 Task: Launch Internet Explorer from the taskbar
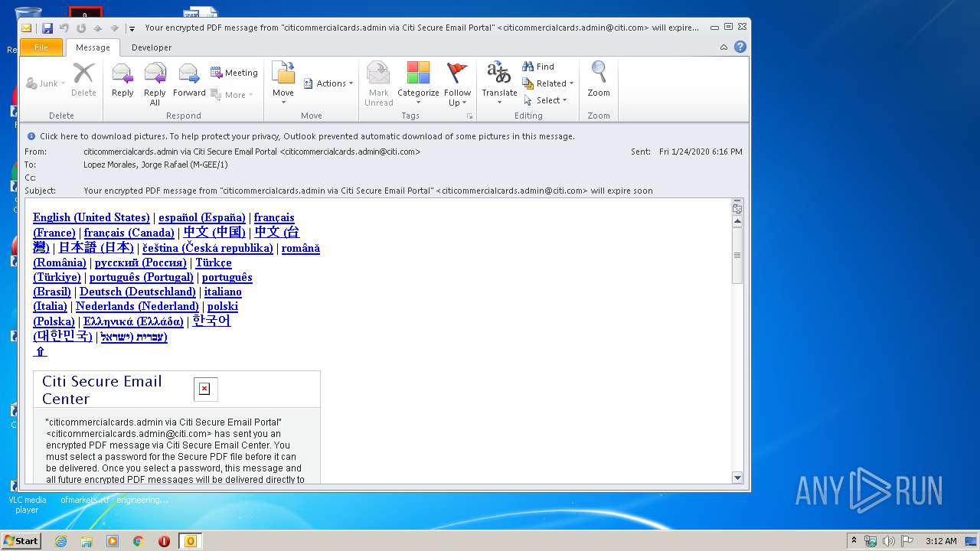point(60,541)
